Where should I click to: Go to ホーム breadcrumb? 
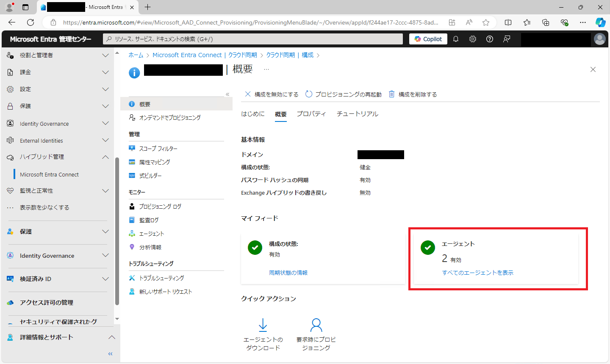[136, 55]
